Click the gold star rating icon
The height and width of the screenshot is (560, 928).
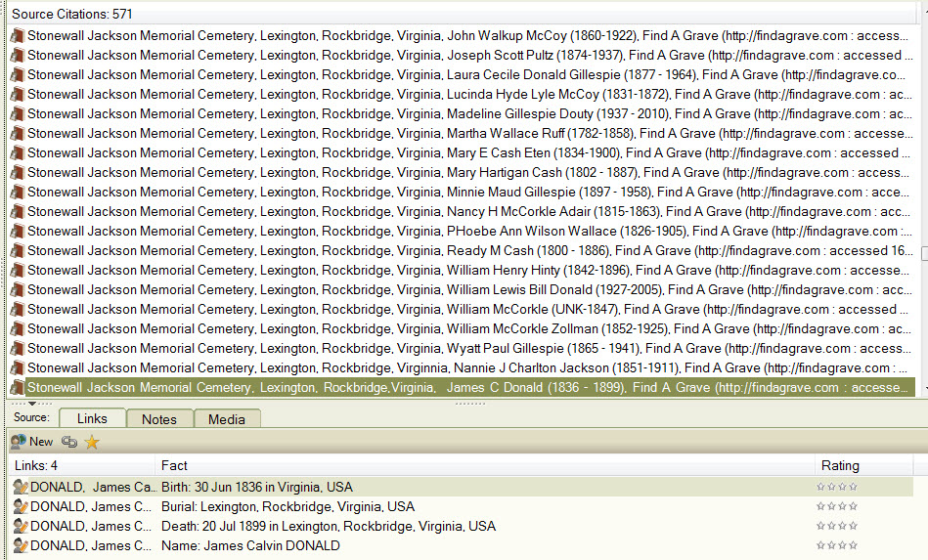tap(92, 442)
